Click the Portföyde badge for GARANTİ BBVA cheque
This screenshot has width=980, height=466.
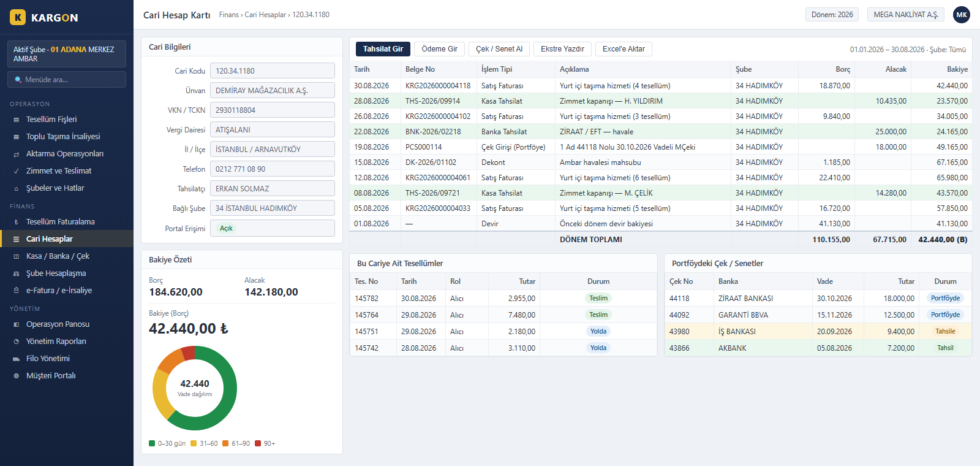pyautogui.click(x=945, y=315)
